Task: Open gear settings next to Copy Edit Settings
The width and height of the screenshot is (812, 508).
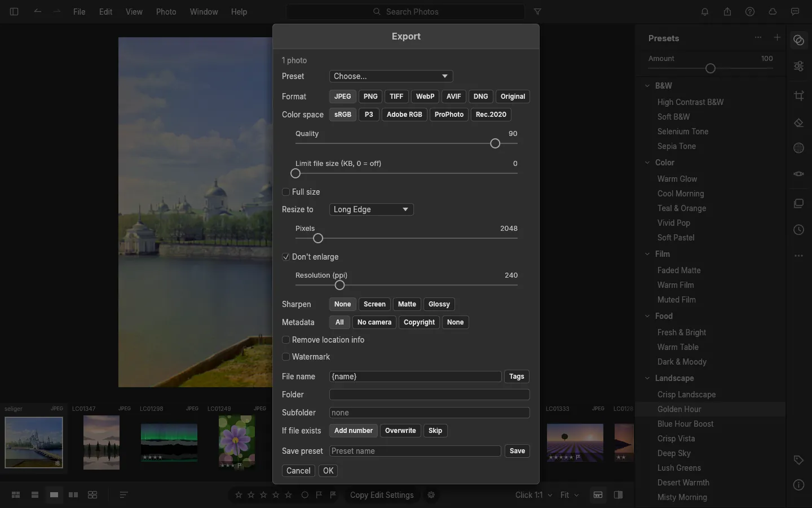Action: [431, 495]
